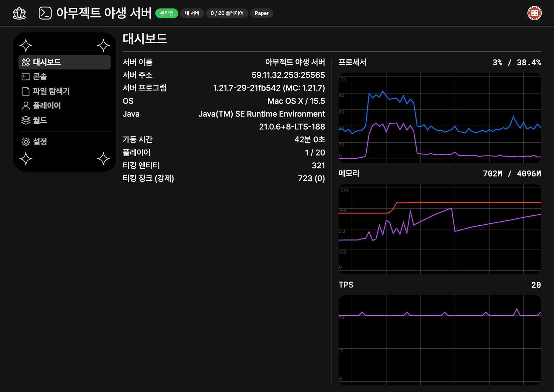The width and height of the screenshot is (554, 392).
Task: Open 설정 settings page
Action: point(40,142)
